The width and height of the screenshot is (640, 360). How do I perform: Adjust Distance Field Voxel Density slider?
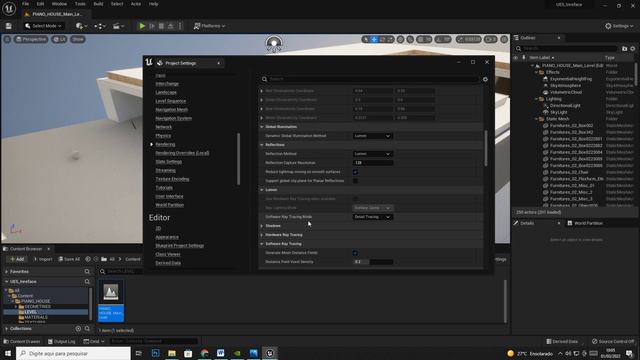373,262
